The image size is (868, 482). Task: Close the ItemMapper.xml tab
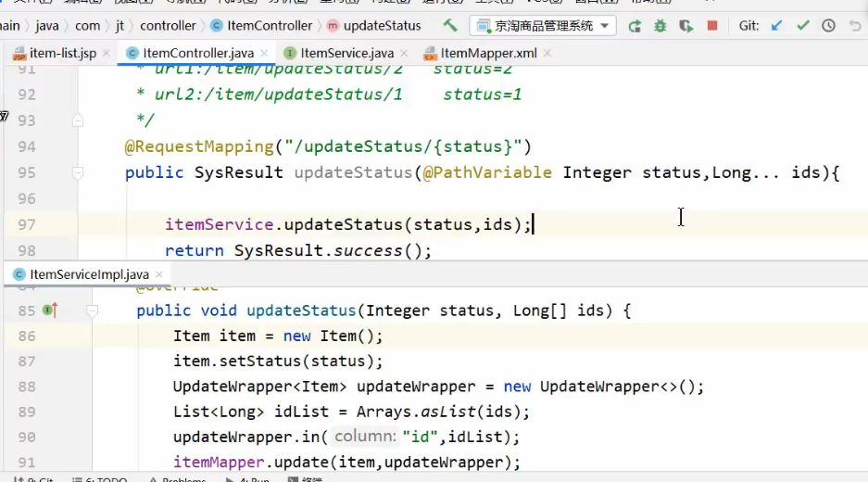[547, 53]
